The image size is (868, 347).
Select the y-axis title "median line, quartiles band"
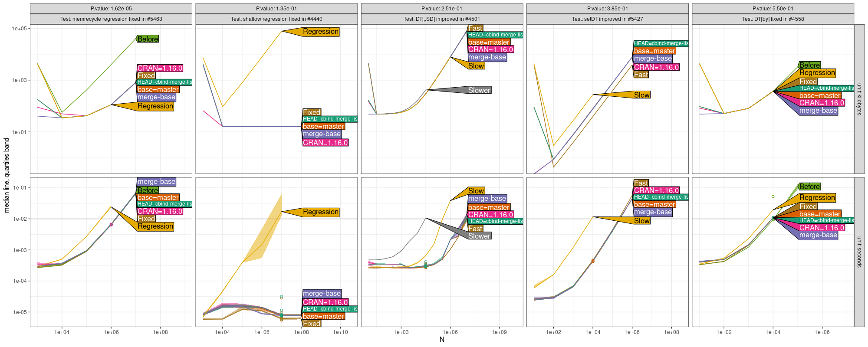point(7,175)
